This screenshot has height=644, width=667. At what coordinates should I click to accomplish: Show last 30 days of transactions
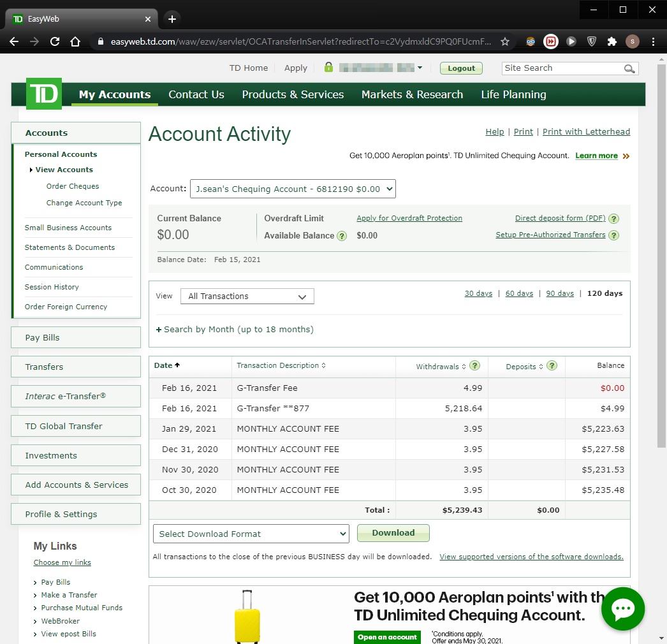[478, 293]
